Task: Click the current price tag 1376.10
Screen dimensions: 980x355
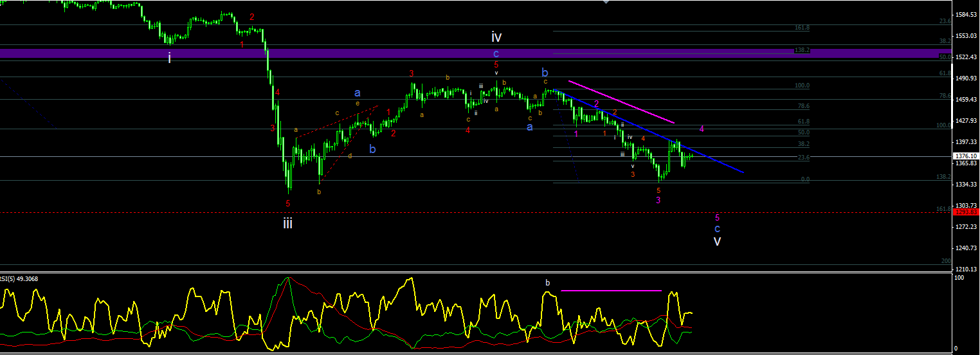Action: pyautogui.click(x=966, y=156)
